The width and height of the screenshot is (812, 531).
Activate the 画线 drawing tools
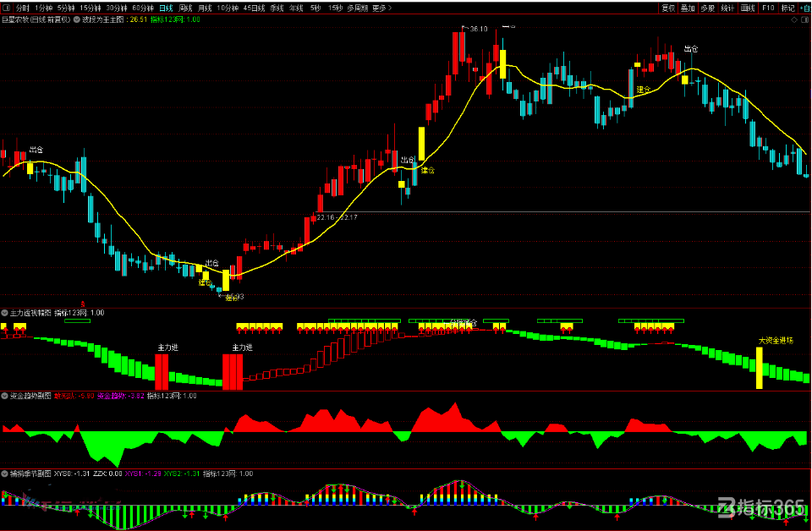click(748, 8)
